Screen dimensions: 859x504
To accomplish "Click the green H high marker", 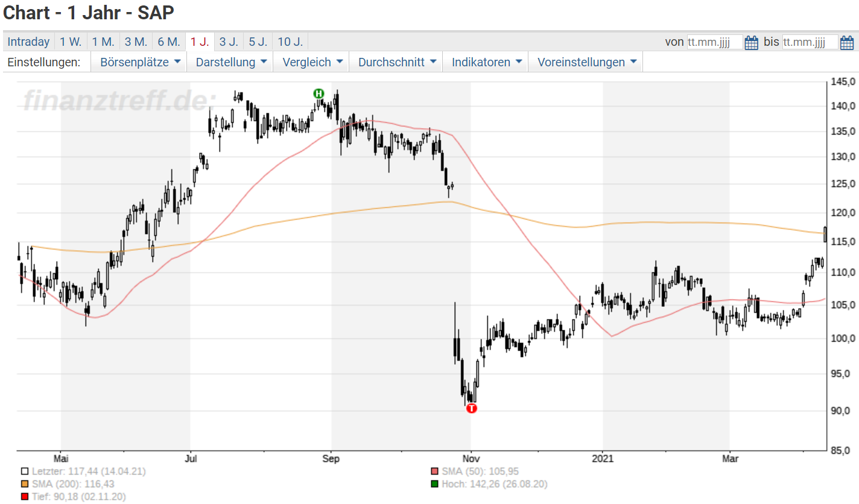I will click(319, 93).
